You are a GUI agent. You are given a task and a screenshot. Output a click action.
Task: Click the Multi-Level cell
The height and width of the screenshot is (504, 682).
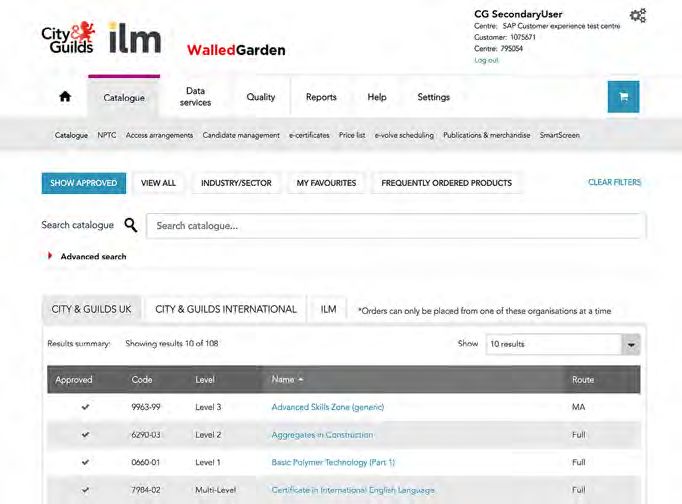click(215, 490)
